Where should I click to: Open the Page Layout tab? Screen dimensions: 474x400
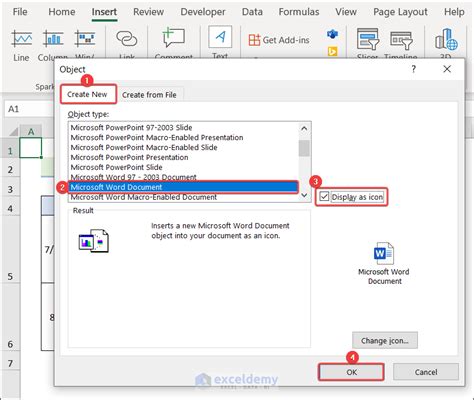tap(400, 12)
